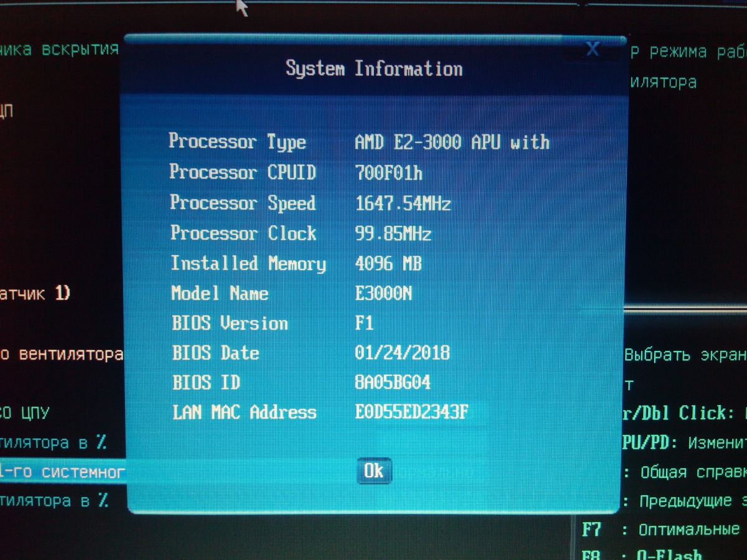Select the вентилятора BIOS menu row

pyautogui.click(x=61, y=355)
